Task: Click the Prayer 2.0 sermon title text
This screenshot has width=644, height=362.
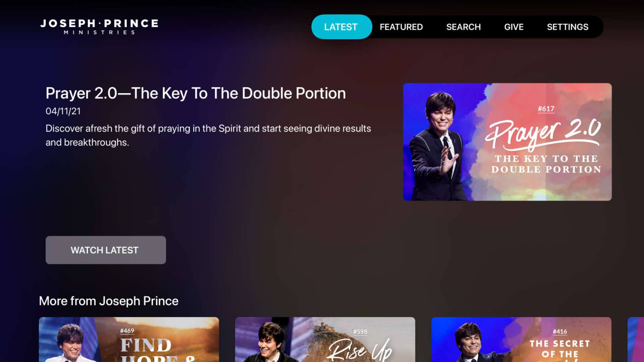Action: 196,93
